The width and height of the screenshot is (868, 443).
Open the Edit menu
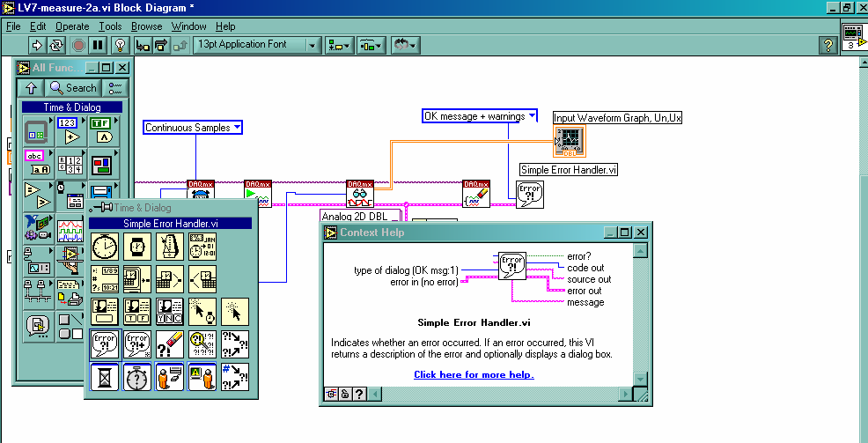click(x=38, y=26)
